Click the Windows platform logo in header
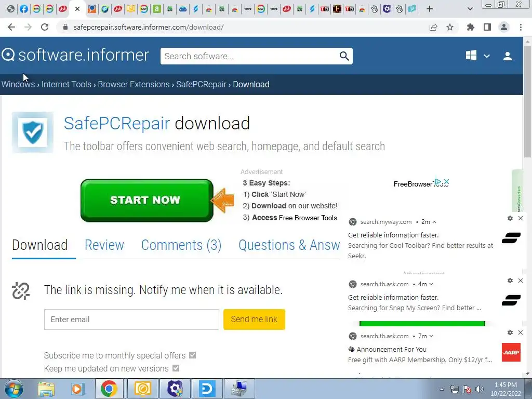532x399 pixels. pos(471,55)
